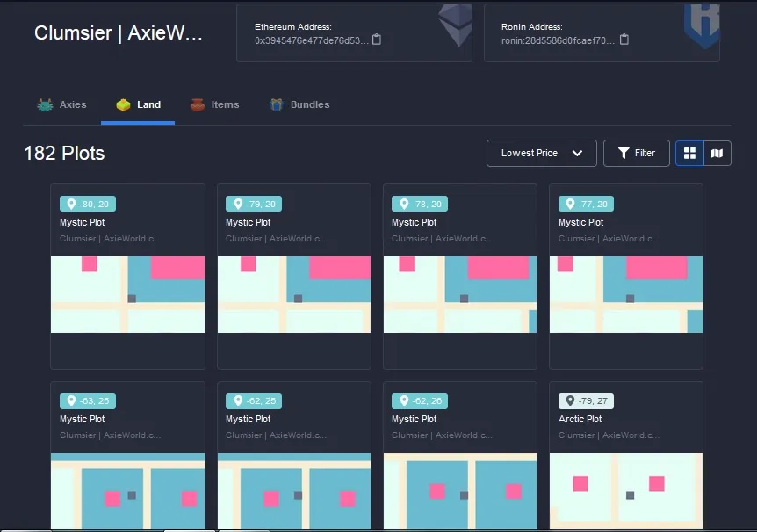Expand the Lowest Price sort dropdown
757x532 pixels.
click(x=542, y=153)
